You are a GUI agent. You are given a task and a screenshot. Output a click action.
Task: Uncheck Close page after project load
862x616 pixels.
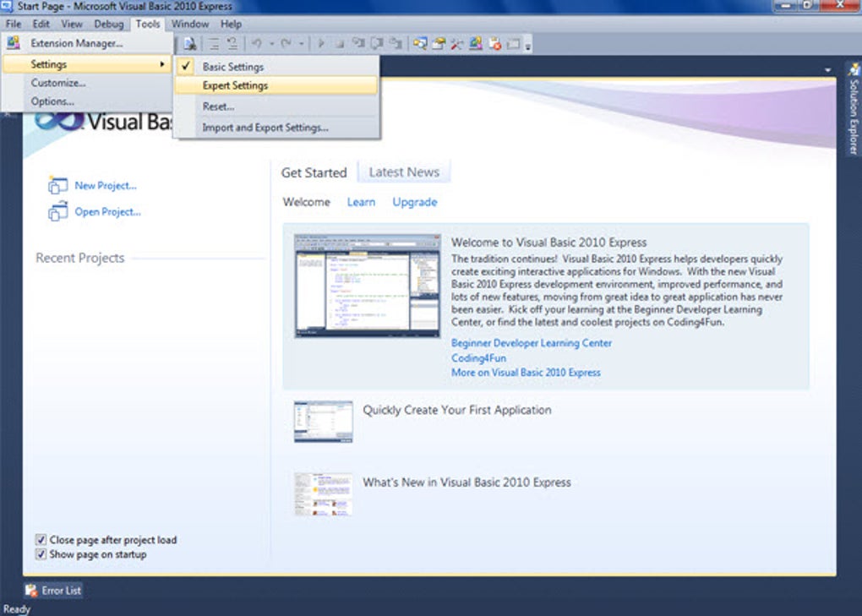pos(40,539)
